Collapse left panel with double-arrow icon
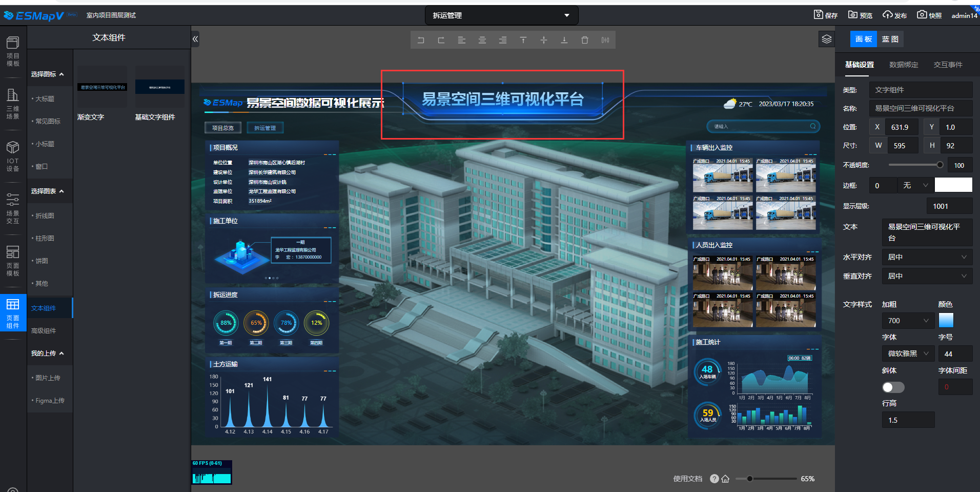 [195, 39]
